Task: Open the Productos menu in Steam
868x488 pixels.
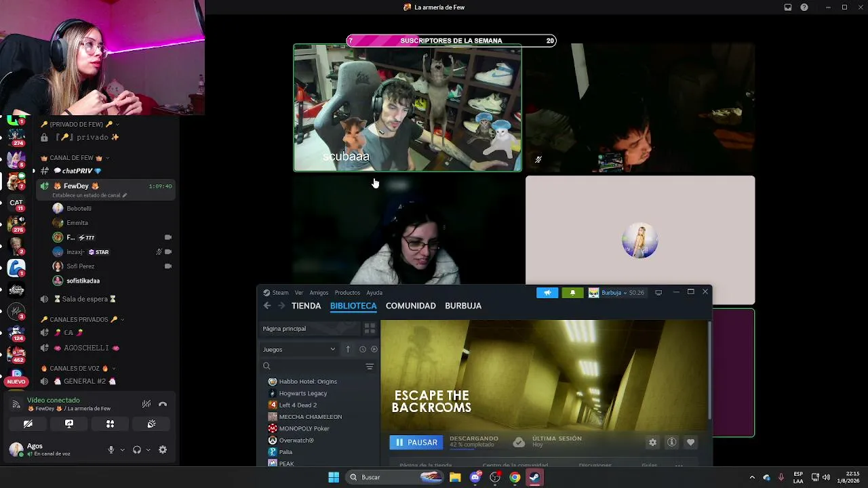Action: point(347,293)
